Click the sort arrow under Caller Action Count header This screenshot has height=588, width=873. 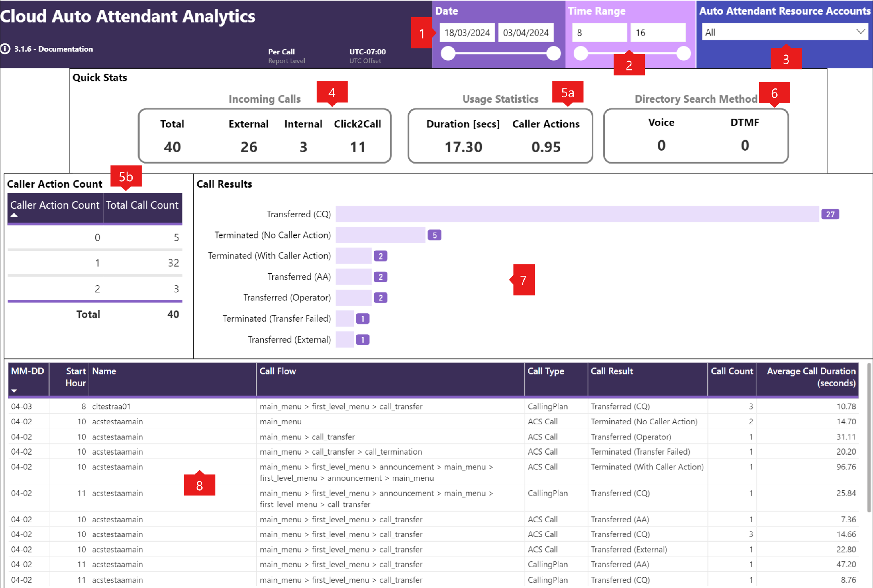14,215
